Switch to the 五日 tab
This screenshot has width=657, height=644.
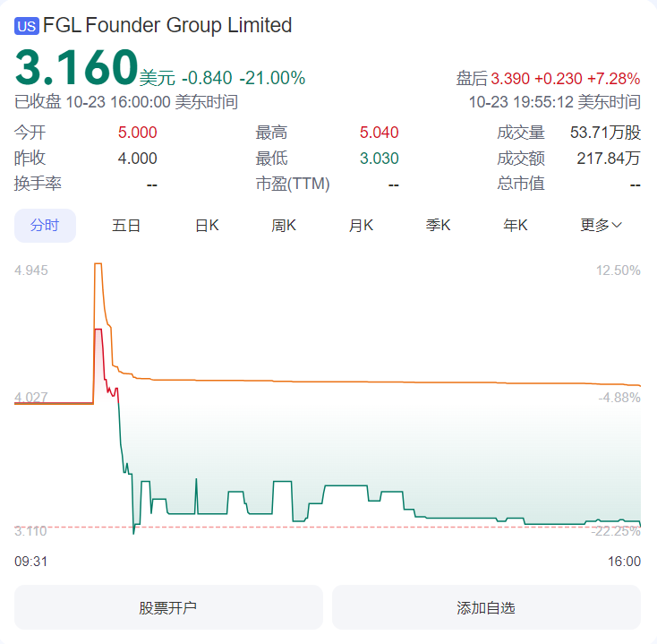126,226
